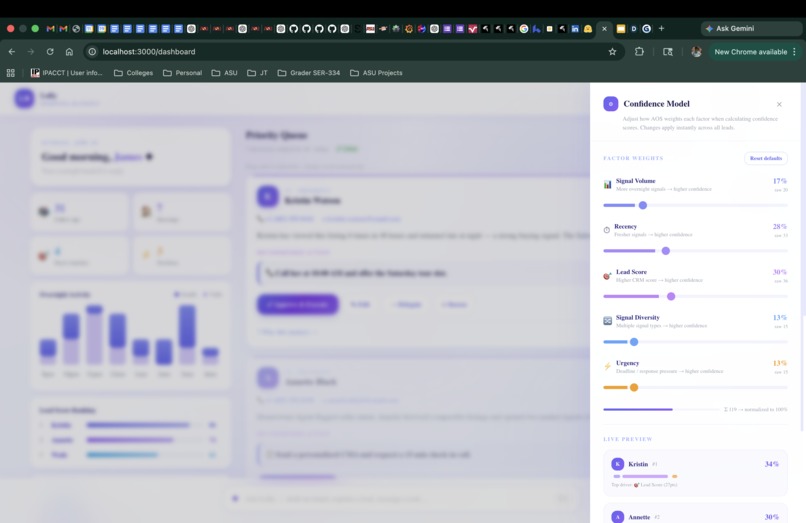The image size is (806, 523).
Task: Click the Reset defaults button
Action: pyautogui.click(x=765, y=158)
